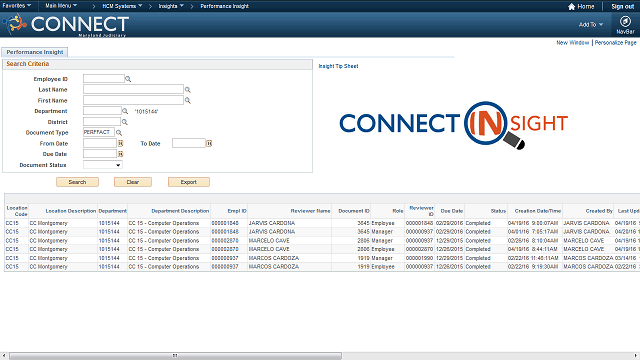Sign out of the application
Image resolution: width=640 pixels, height=360 pixels.
[x=622, y=6]
